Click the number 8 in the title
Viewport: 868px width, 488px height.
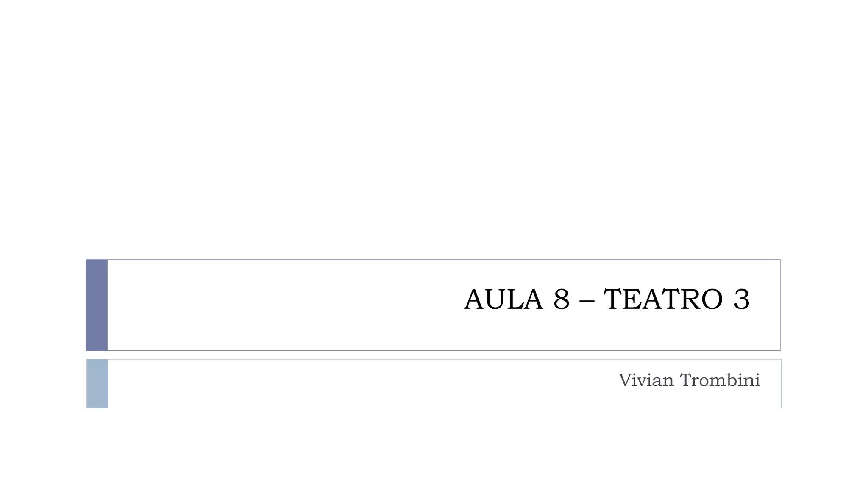pyautogui.click(x=561, y=299)
